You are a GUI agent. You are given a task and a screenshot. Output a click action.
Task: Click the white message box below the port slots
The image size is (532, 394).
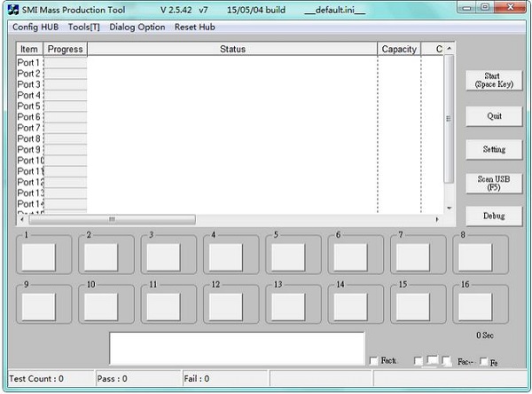[237, 349]
